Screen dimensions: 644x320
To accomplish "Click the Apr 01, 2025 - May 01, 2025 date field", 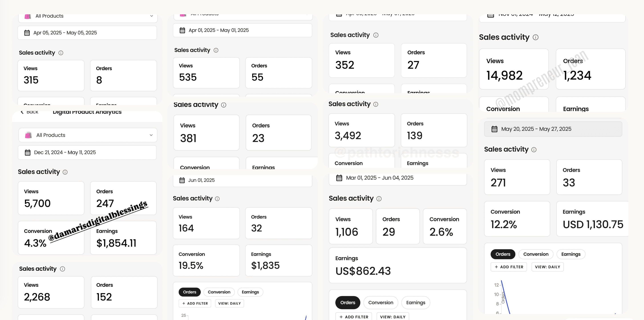I will [243, 30].
